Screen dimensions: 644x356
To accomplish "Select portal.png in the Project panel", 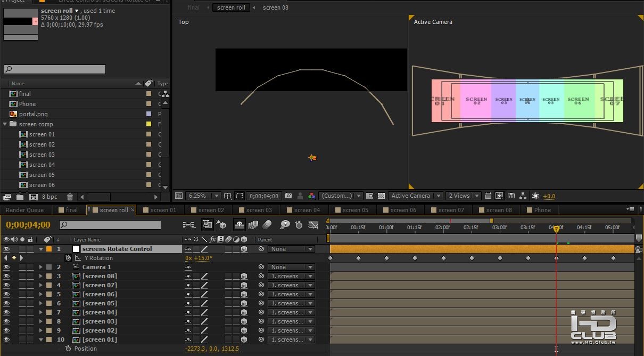I will 33,114.
